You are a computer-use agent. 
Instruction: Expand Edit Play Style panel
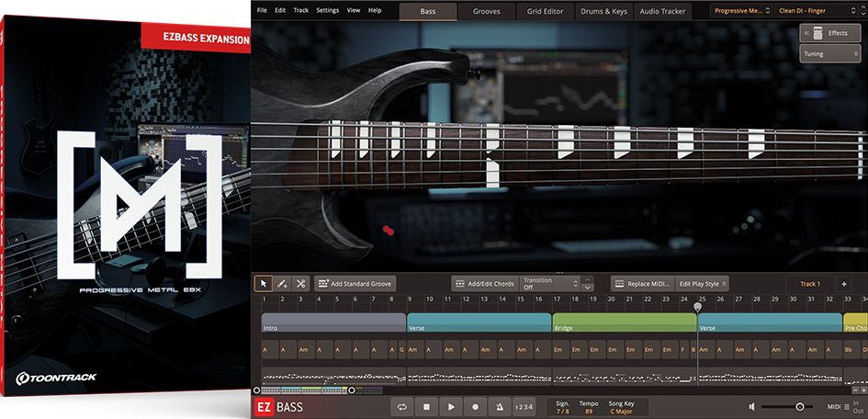pos(703,283)
